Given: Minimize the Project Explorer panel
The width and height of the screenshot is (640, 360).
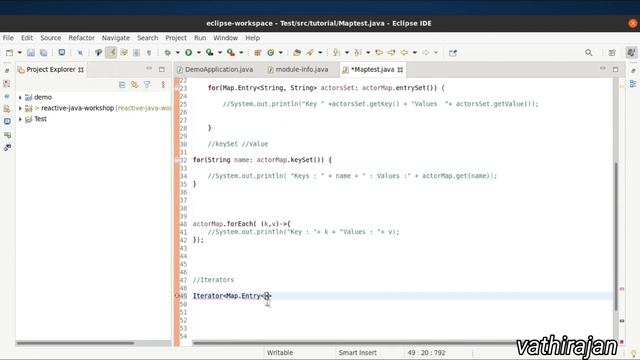Looking at the screenshot, I should coord(149,69).
